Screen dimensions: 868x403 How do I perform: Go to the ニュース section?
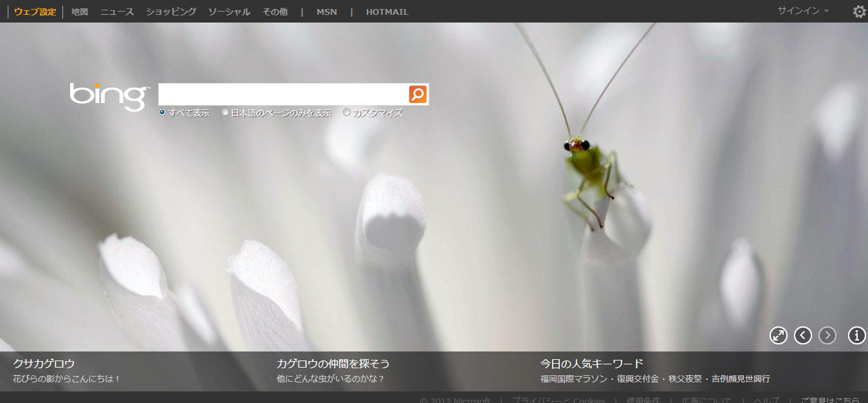[x=117, y=12]
